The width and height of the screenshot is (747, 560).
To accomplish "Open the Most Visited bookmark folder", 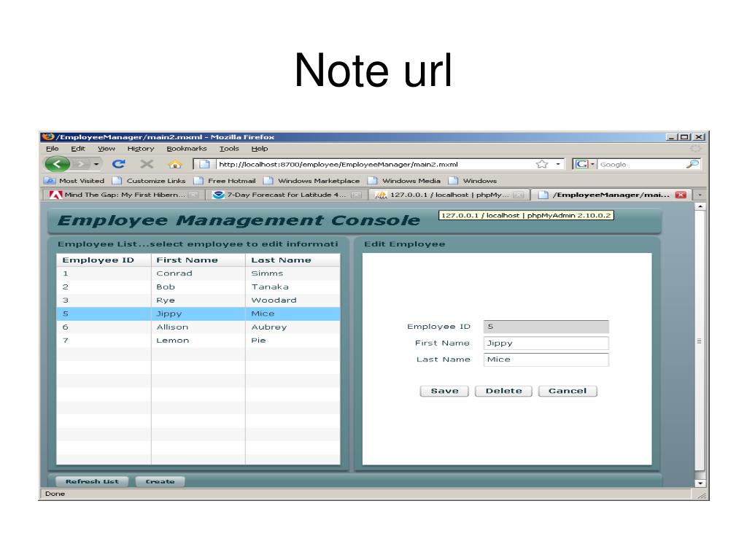I will (x=74, y=181).
